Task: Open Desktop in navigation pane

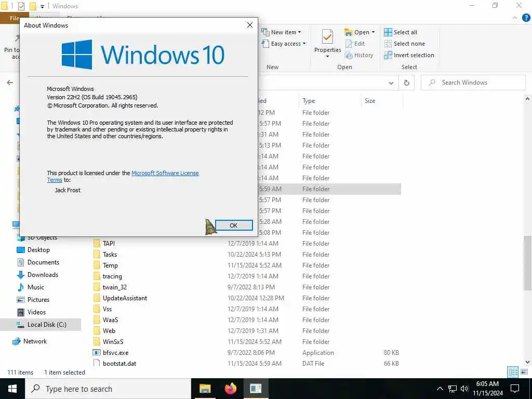Action: (x=38, y=250)
